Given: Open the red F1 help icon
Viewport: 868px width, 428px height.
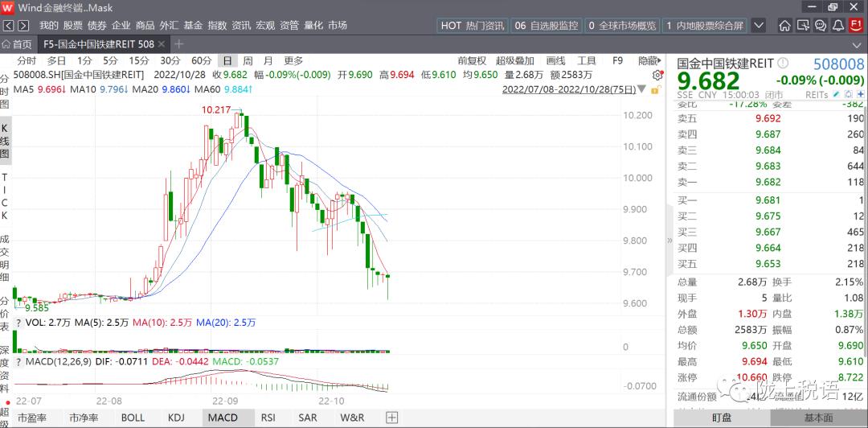Looking at the screenshot, I should (x=857, y=26).
